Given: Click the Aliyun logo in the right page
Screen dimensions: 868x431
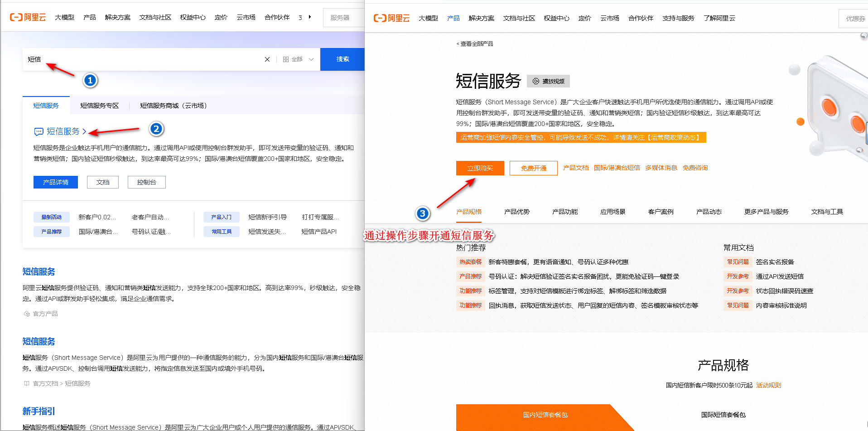Looking at the screenshot, I should 391,18.
